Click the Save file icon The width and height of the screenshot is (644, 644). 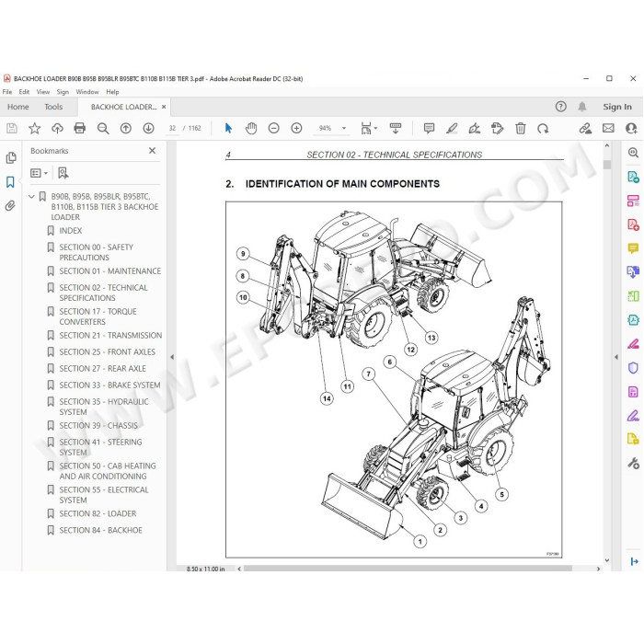tap(12, 129)
